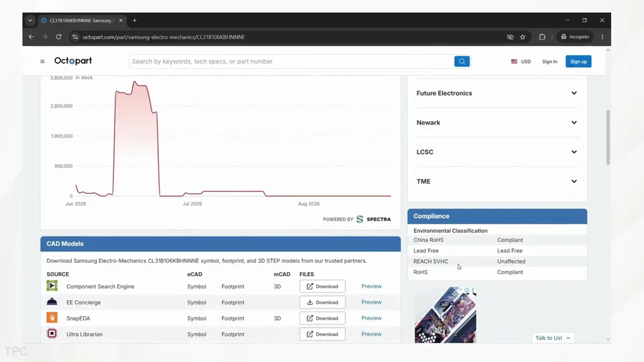Preview Component Search Engine model
This screenshot has height=362, width=644.
coord(371,286)
